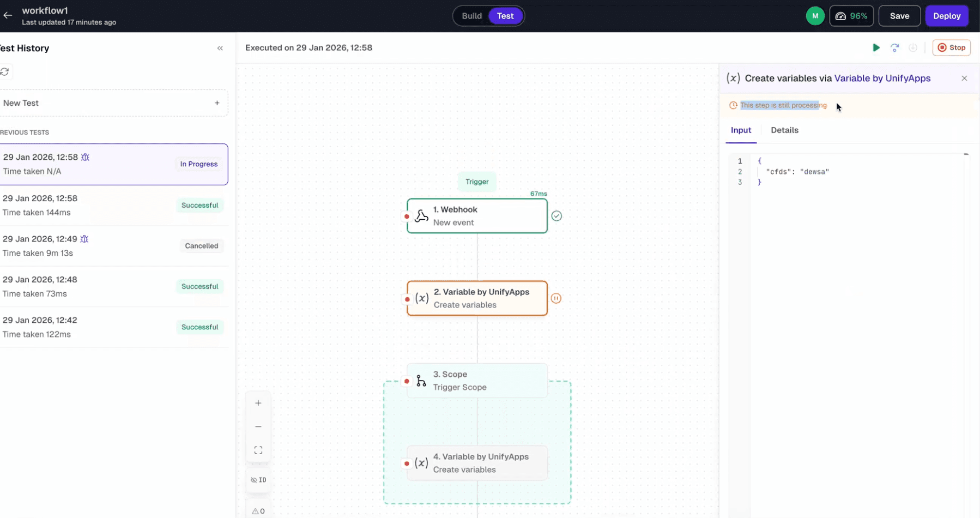Image resolution: width=980 pixels, height=518 pixels.
Task: Collapse the Test History panel
Action: (x=220, y=49)
